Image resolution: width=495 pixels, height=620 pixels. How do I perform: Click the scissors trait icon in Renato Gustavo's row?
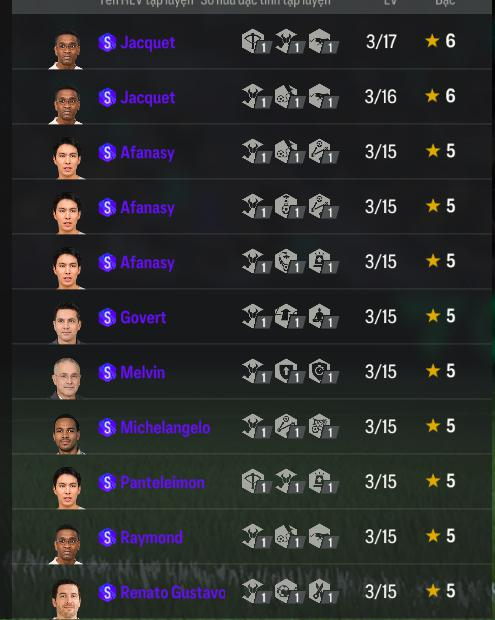click(x=323, y=592)
